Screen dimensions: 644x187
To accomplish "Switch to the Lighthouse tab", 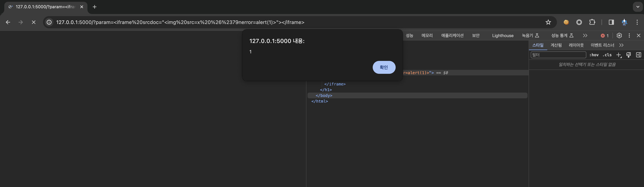I will (503, 35).
